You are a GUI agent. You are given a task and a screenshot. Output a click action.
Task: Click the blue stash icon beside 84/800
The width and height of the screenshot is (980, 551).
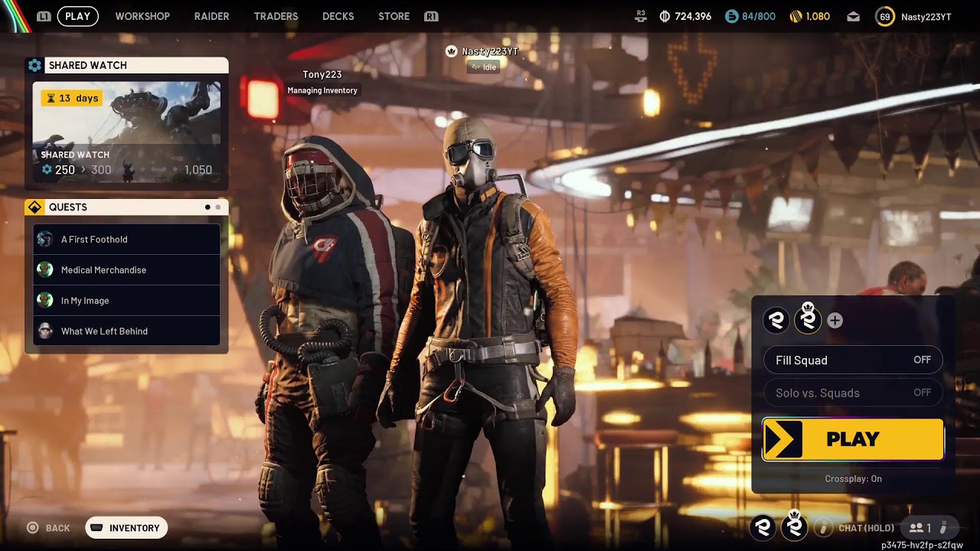coord(731,16)
